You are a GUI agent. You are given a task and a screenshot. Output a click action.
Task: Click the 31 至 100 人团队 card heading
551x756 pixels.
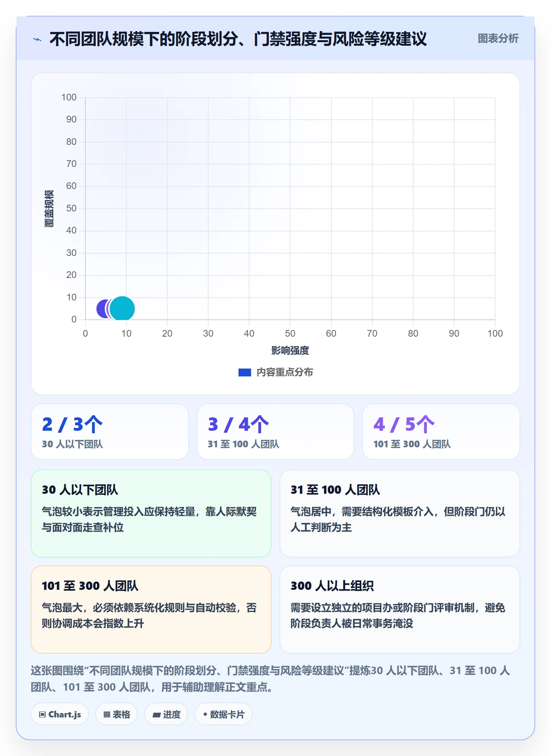335,489
